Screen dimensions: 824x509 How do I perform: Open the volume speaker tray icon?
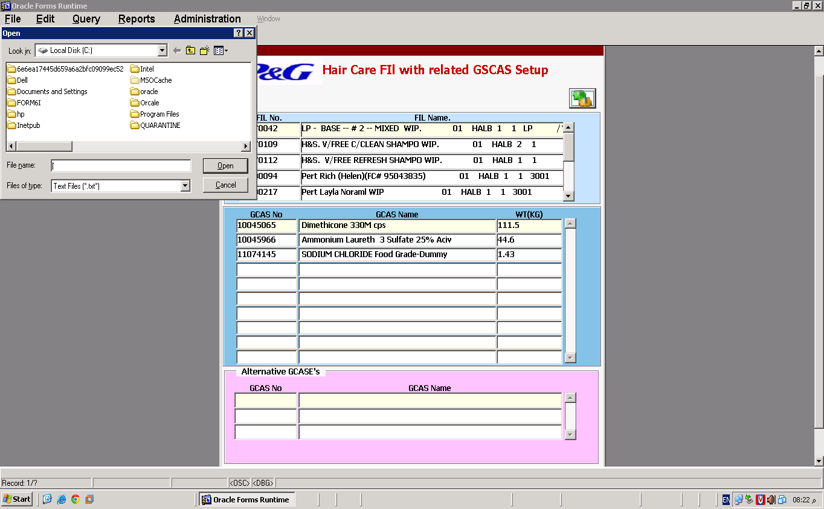click(771, 500)
